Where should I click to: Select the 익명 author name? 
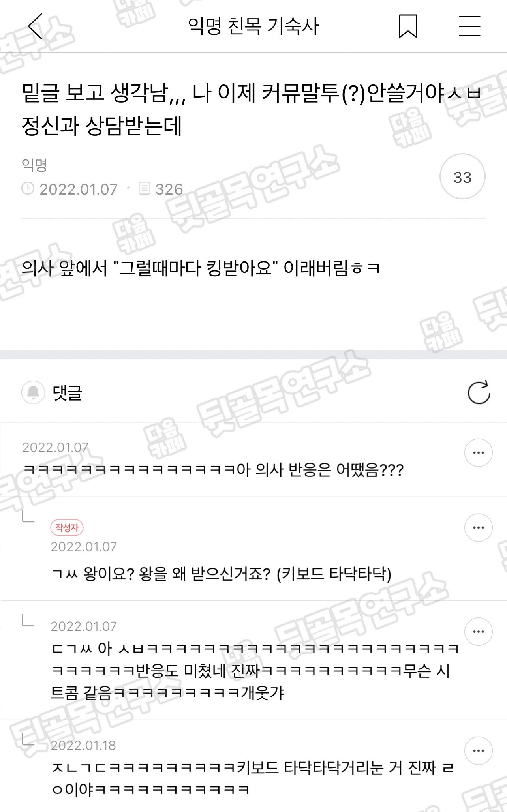pyautogui.click(x=34, y=165)
